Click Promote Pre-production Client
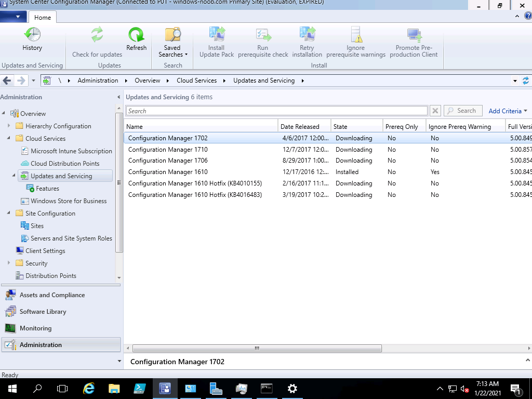Image resolution: width=532 pixels, height=399 pixels. (x=414, y=42)
